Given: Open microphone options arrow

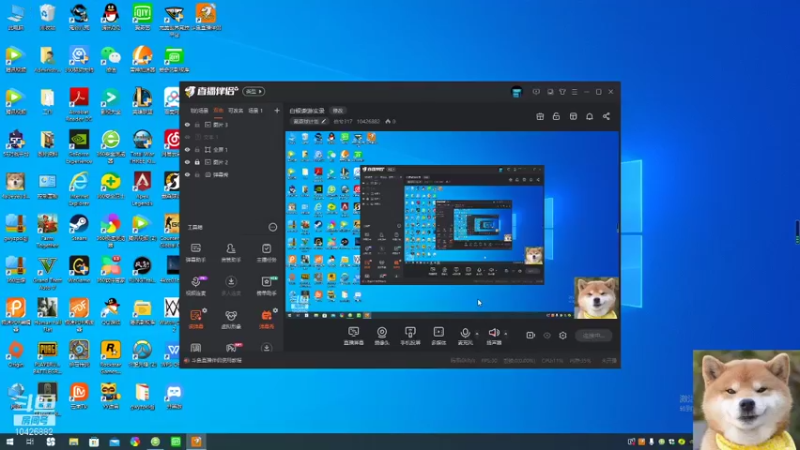Looking at the screenshot, I should click(x=477, y=334).
